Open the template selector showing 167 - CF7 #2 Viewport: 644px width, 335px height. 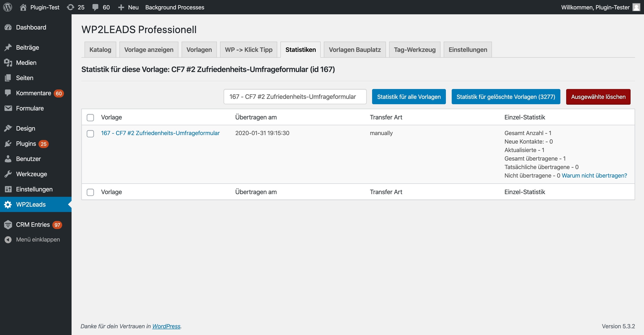click(x=295, y=97)
